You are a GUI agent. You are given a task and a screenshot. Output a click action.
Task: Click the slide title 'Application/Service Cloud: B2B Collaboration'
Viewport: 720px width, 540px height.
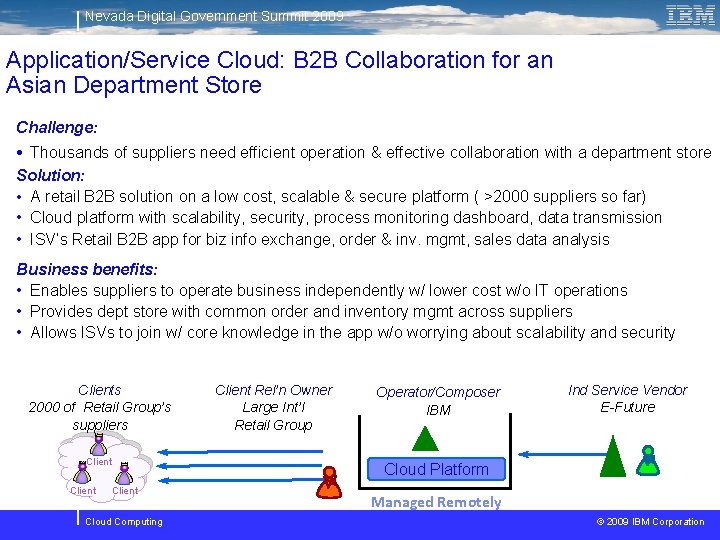click(279, 72)
